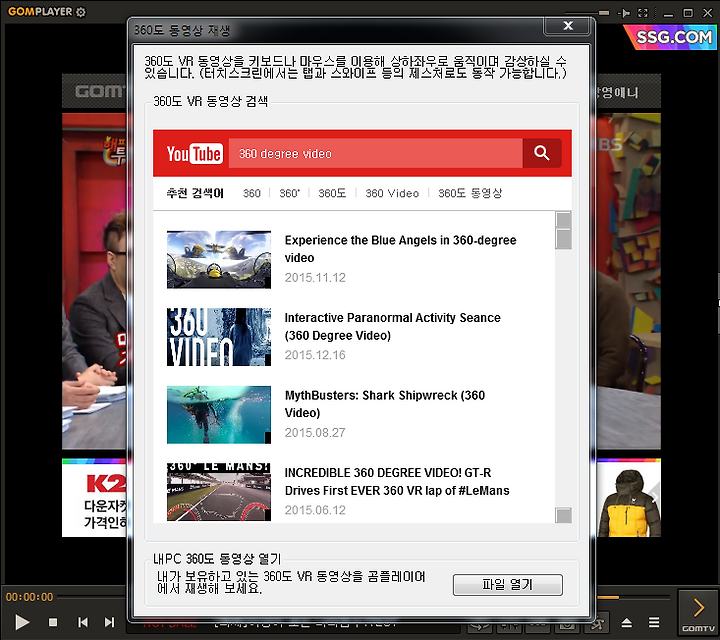Select suggested keyword '360 Video'
The image size is (720, 640).
pyautogui.click(x=392, y=193)
